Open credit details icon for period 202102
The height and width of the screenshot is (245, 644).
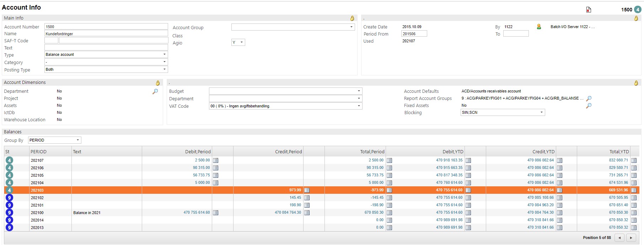[x=307, y=198]
